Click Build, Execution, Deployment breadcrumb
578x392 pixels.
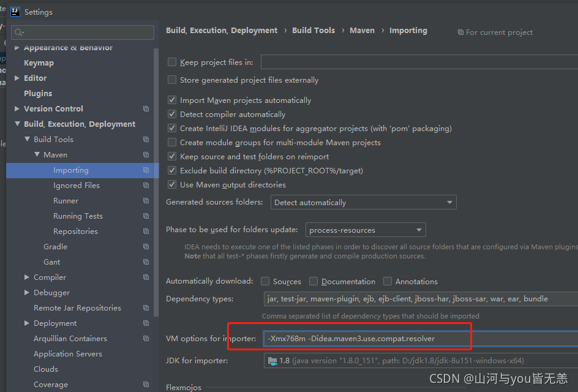tap(222, 31)
